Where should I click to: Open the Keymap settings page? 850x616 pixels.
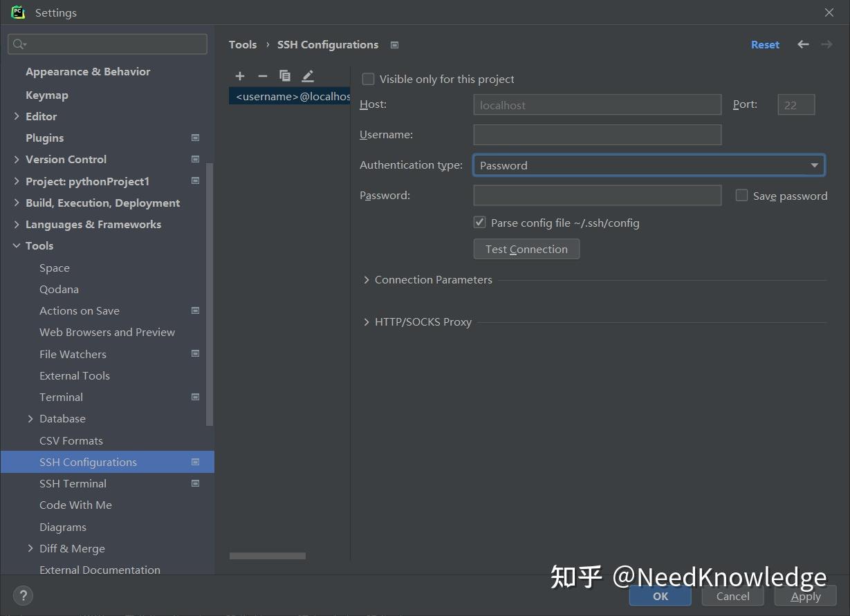coord(47,95)
